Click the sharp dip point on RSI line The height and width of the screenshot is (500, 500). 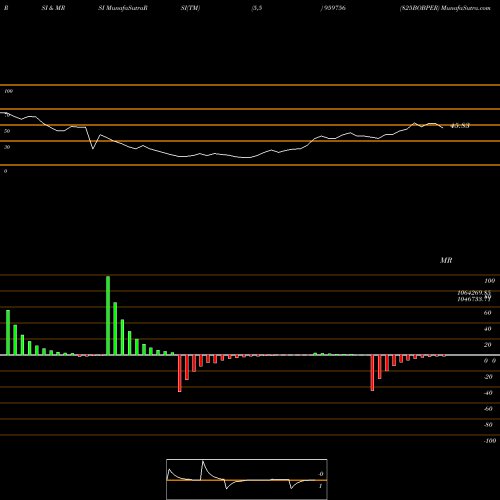[93, 148]
